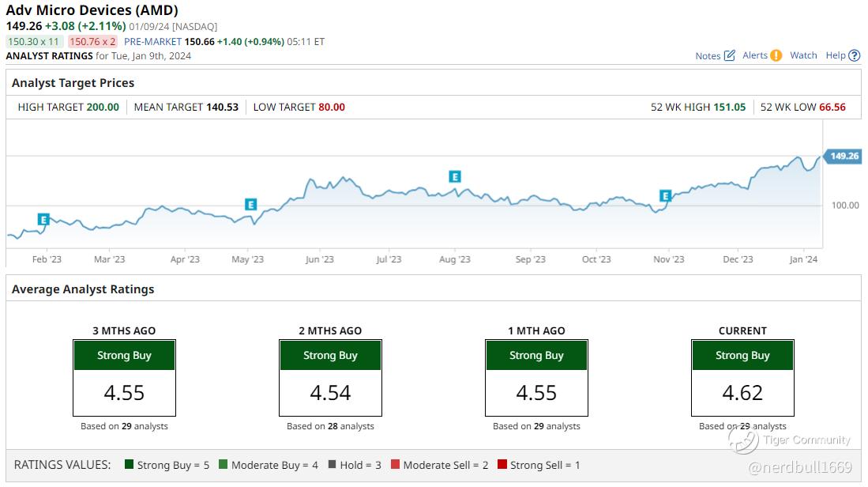The height and width of the screenshot is (487, 868).
Task: Click the 149.26 price flag on chart
Action: tap(842, 157)
